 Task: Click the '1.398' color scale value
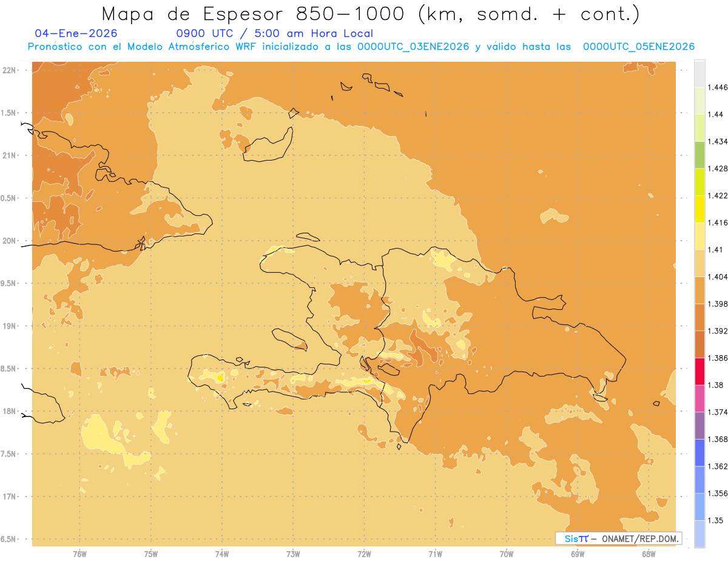click(717, 304)
